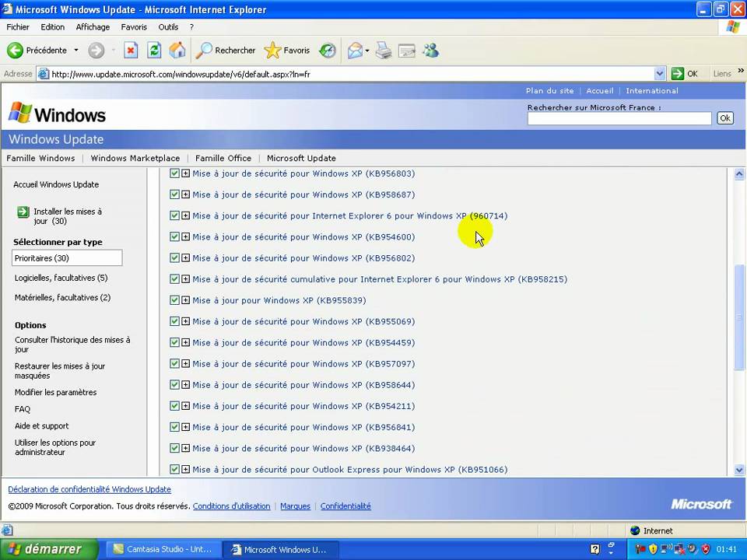747x560 pixels.
Task: Click the Ok search button
Action: click(x=725, y=118)
